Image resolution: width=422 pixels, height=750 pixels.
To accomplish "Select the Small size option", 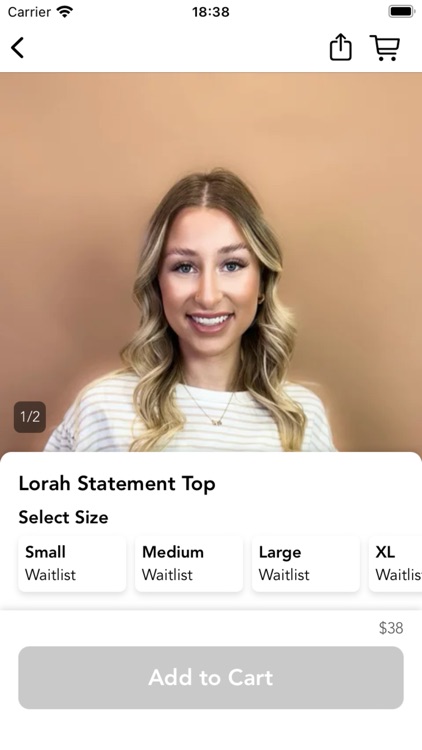I will (x=72, y=563).
